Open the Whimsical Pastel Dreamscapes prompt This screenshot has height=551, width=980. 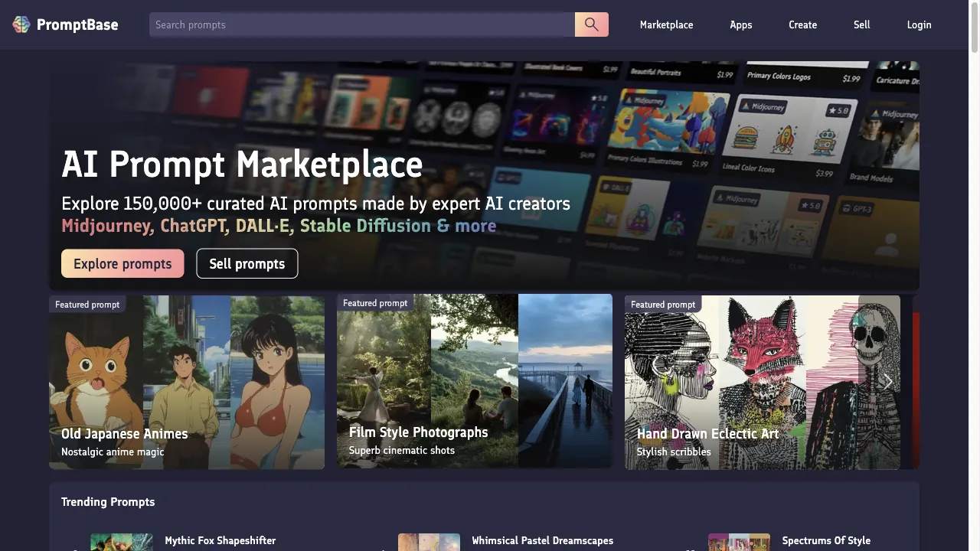pyautogui.click(x=543, y=540)
